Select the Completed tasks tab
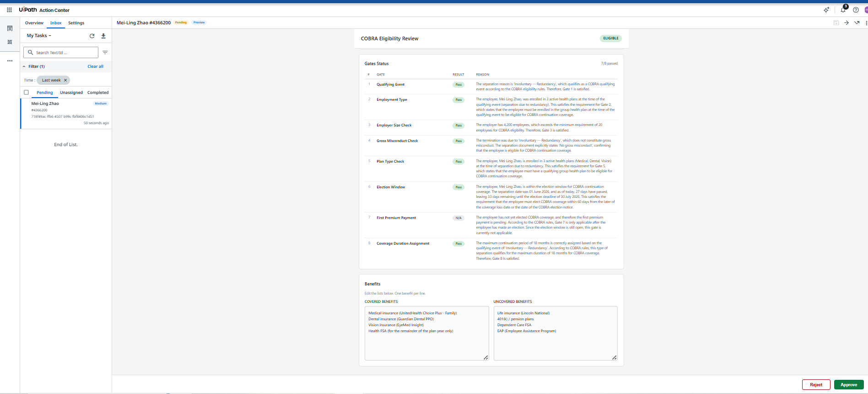Image resolution: width=868 pixels, height=394 pixels. (x=98, y=93)
